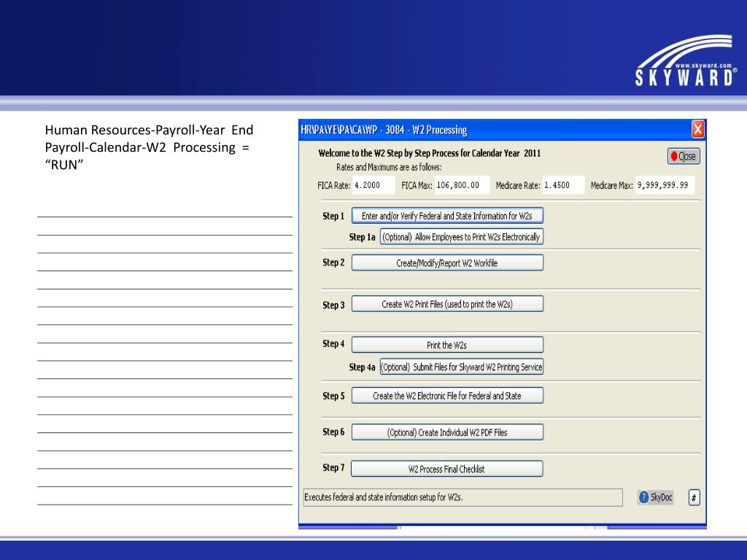
Task: Start Create W2 Print Files step
Action: point(447,304)
